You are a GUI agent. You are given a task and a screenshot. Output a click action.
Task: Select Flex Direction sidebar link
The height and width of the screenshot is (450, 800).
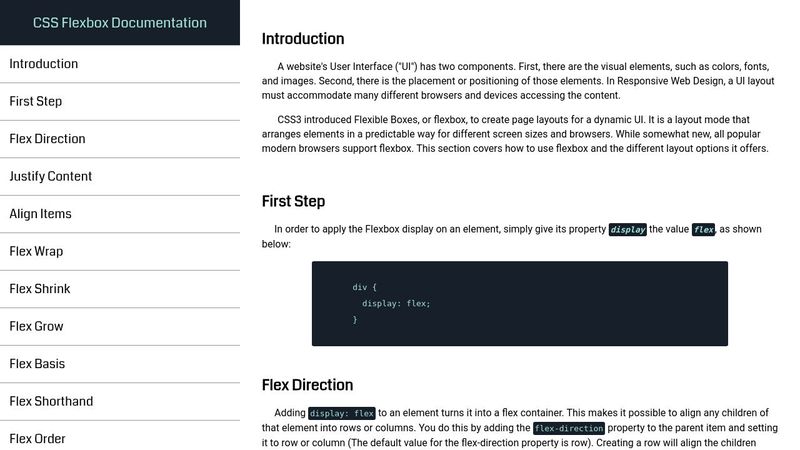coord(120,139)
